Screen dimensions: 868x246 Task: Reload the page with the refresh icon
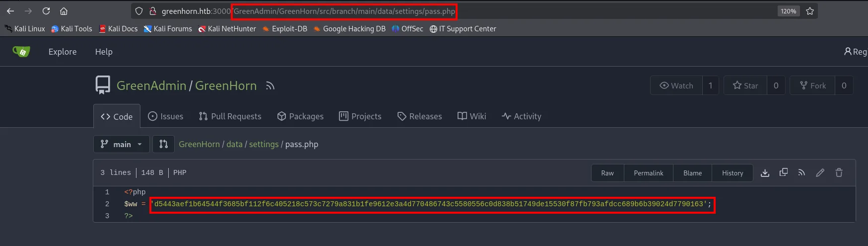click(46, 11)
